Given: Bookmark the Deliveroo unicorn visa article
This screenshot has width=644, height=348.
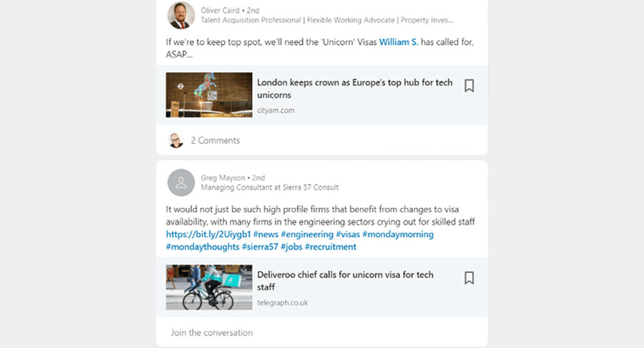Looking at the screenshot, I should pyautogui.click(x=469, y=278).
